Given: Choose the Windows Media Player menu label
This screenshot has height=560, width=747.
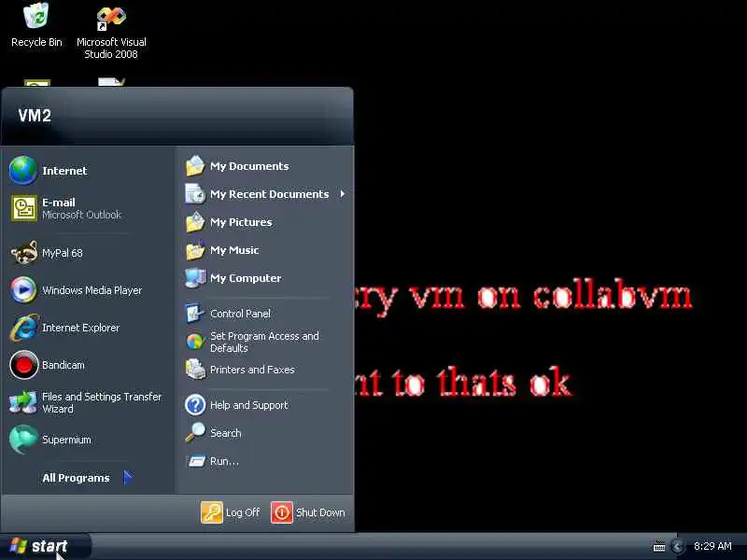Looking at the screenshot, I should [x=92, y=290].
